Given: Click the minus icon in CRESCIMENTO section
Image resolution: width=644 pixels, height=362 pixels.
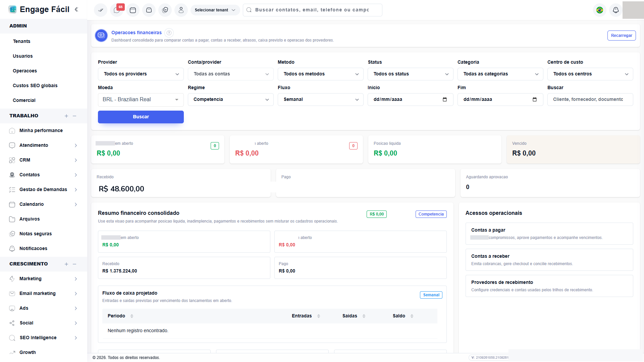Looking at the screenshot, I should point(74,264).
